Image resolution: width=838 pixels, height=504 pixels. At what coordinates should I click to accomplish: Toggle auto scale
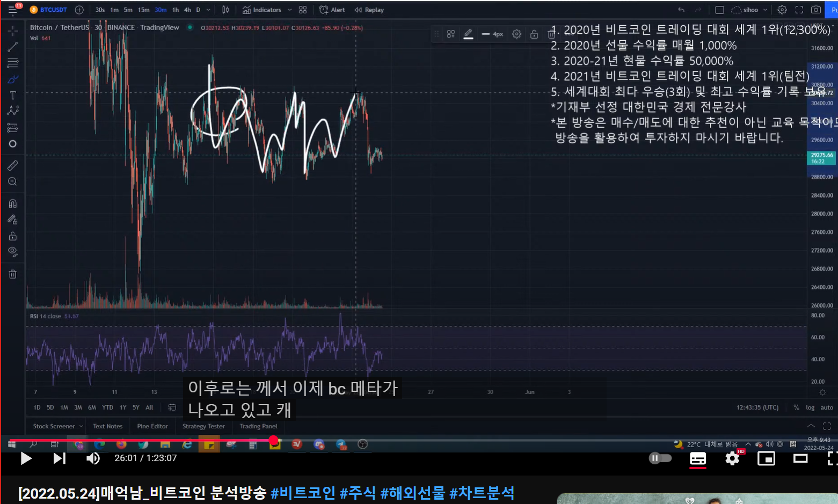pyautogui.click(x=827, y=407)
